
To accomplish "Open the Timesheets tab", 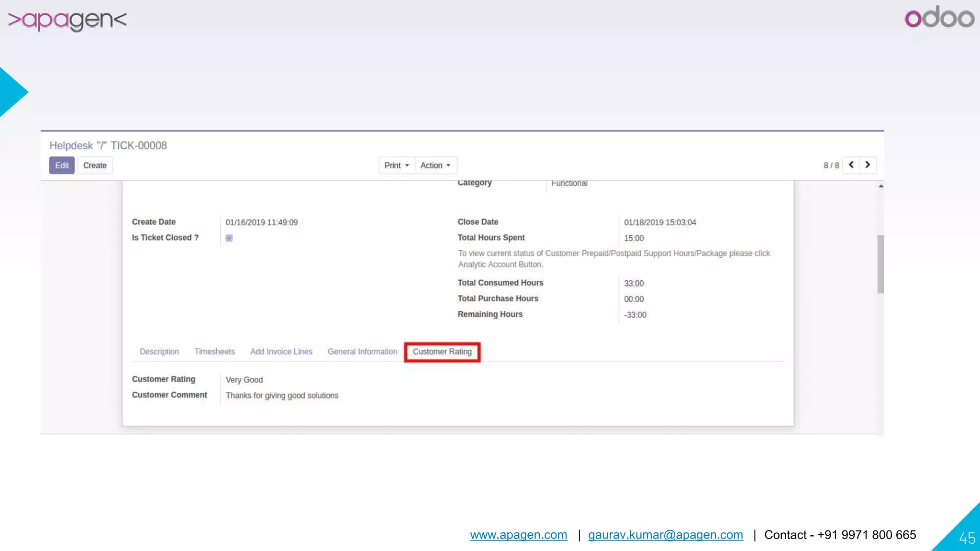I will point(214,352).
